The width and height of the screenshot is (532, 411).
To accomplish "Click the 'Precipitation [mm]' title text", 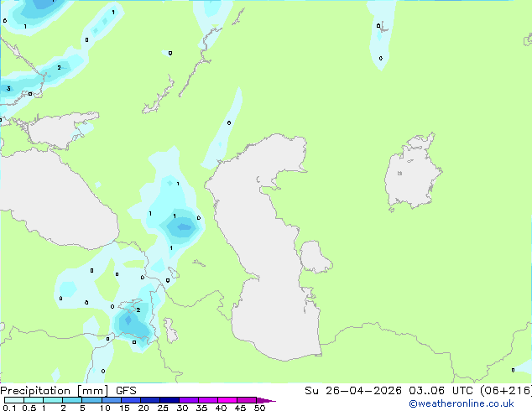I will tap(55, 391).
